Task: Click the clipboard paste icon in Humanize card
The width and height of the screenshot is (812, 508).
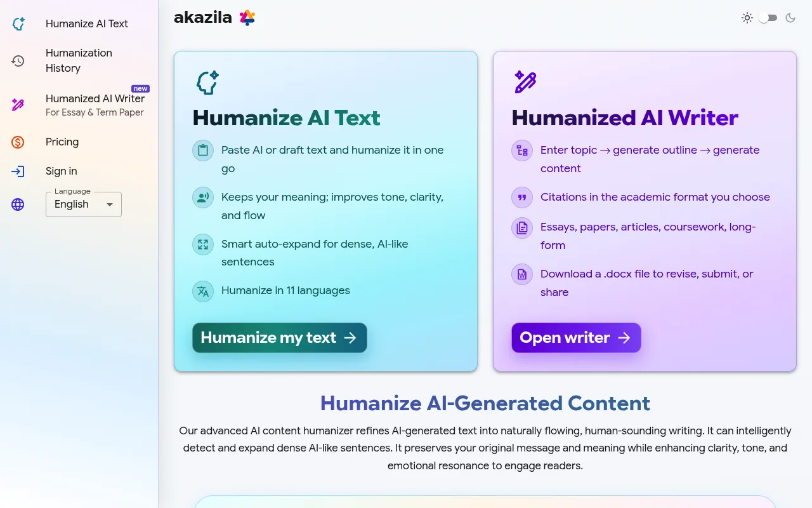Action: point(203,150)
